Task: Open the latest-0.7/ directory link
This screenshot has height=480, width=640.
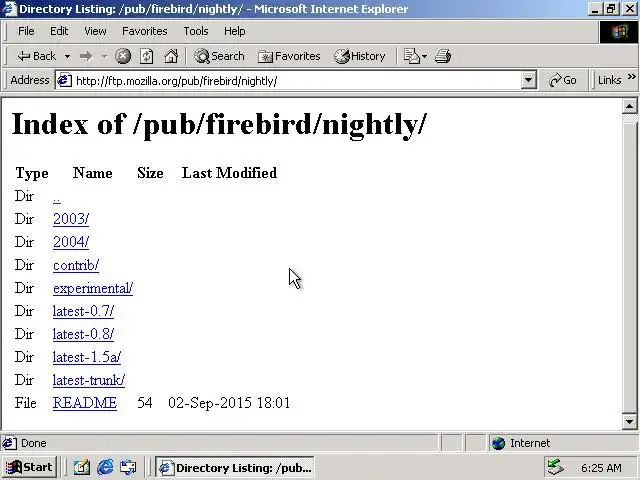Action: tap(83, 311)
